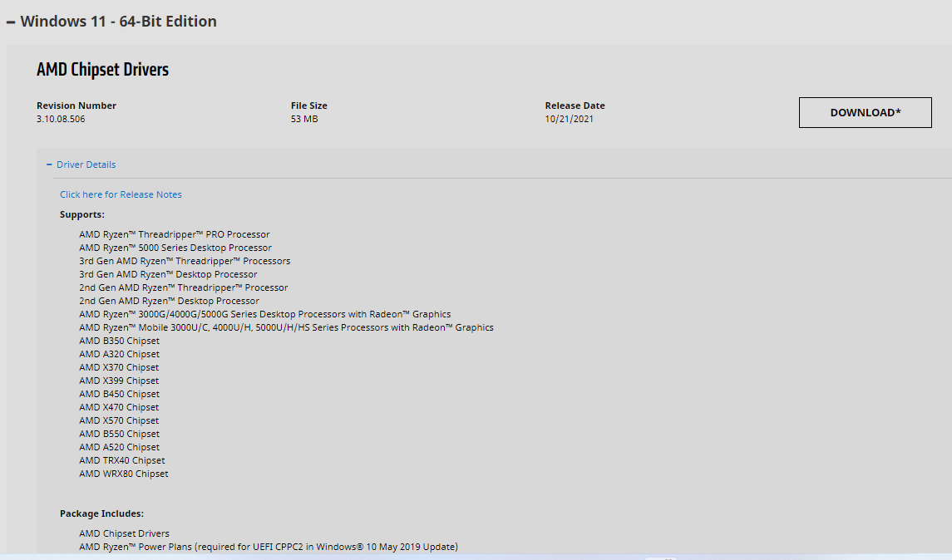Screen dimensions: 952x560
Task: Collapse the Driver Details section
Action: (86, 165)
